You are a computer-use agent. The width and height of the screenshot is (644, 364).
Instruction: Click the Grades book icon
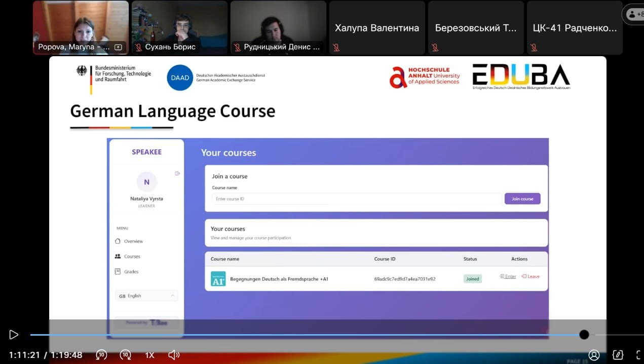pos(118,271)
